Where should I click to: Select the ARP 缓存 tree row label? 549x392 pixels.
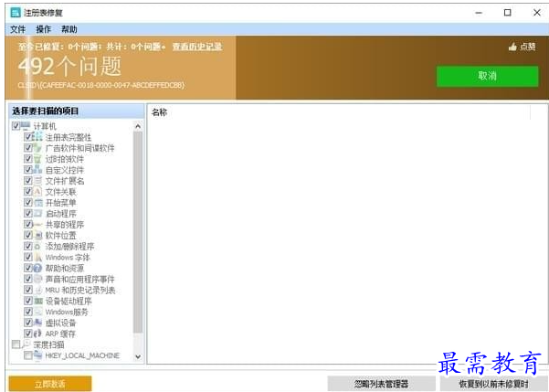coord(60,334)
